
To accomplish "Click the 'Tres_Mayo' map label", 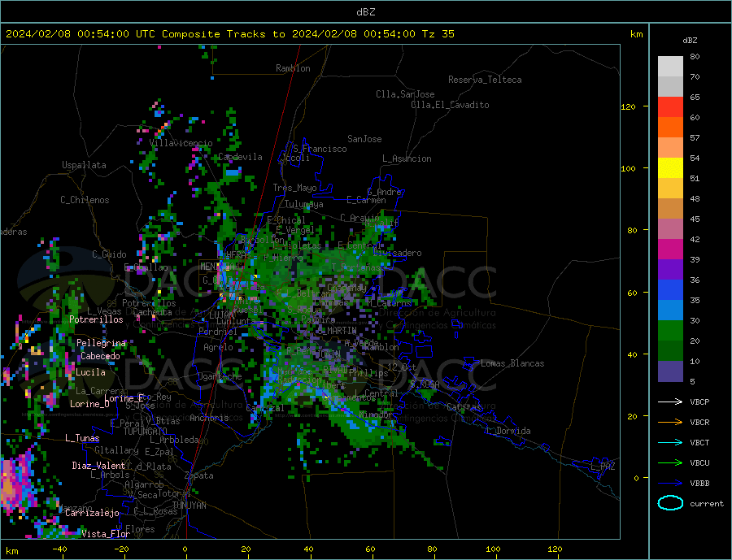I will (x=294, y=188).
